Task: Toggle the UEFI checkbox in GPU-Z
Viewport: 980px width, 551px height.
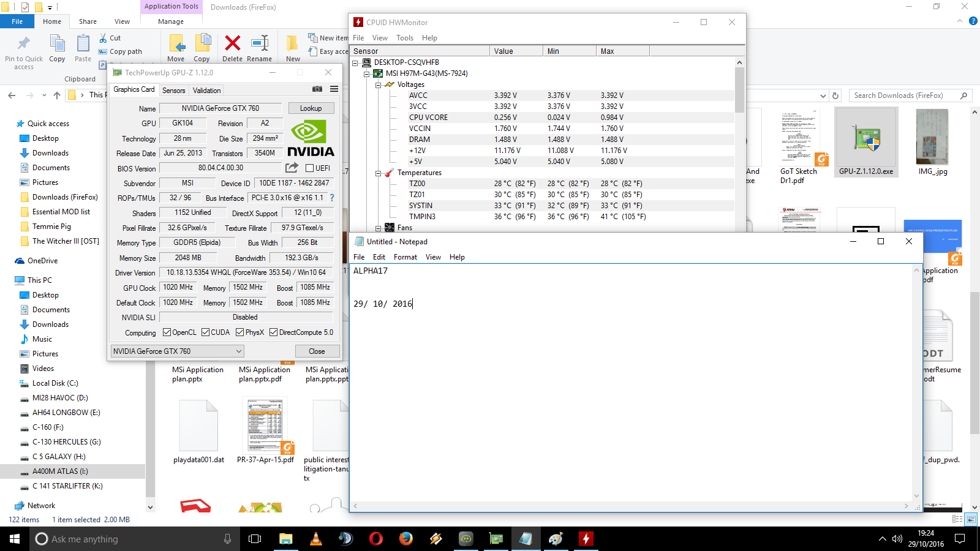Action: point(309,168)
